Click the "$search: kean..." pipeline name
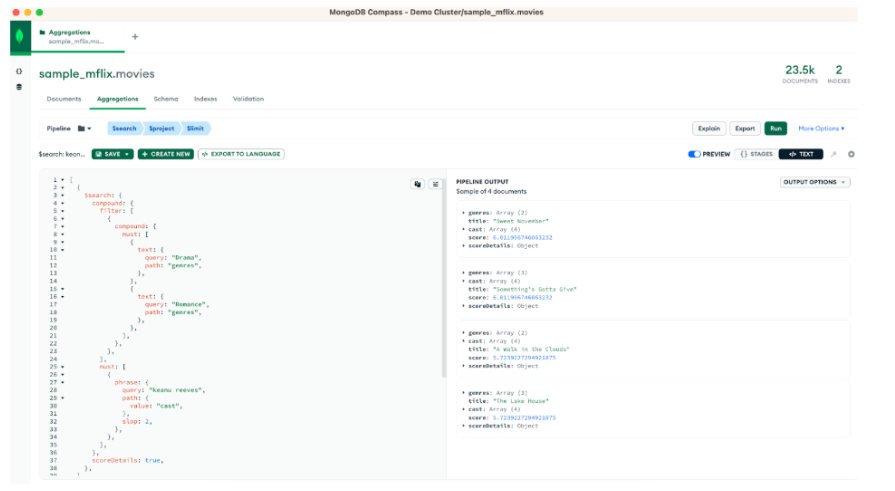The width and height of the screenshot is (895, 491). (62, 154)
